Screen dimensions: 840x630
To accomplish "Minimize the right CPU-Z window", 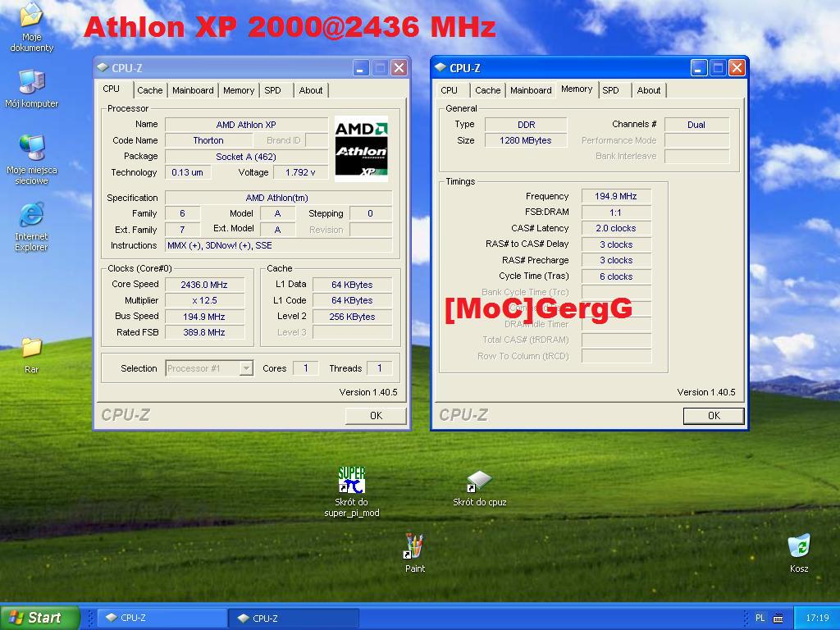I will click(699, 68).
